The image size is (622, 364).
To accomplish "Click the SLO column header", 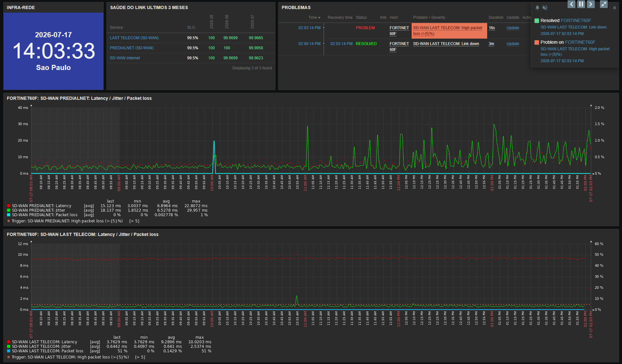I will point(191,28).
